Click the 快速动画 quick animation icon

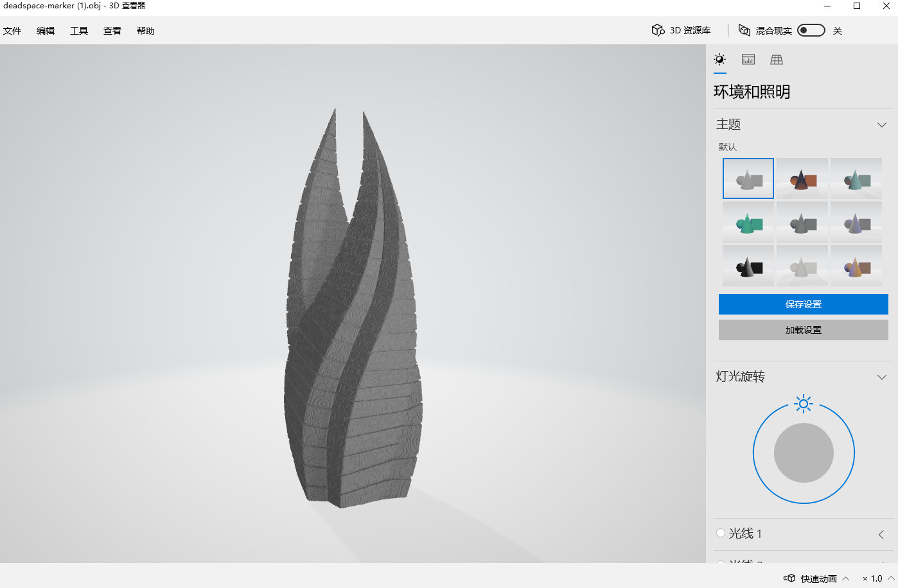coord(790,578)
